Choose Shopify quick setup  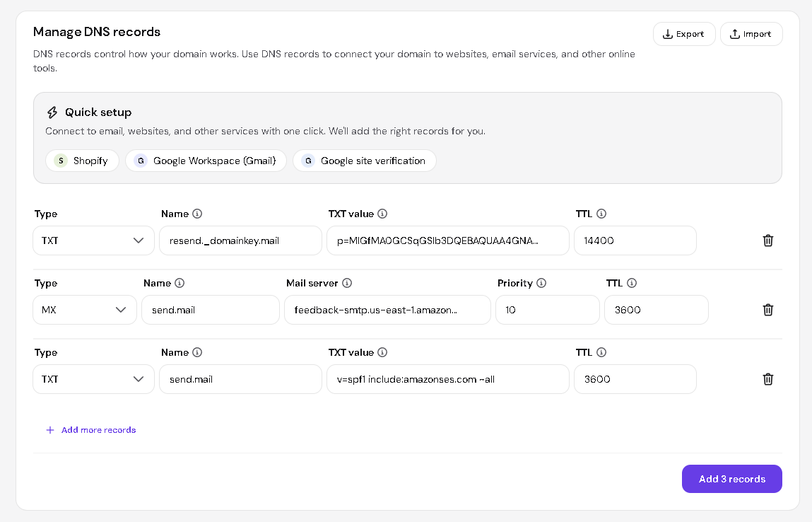pos(83,161)
